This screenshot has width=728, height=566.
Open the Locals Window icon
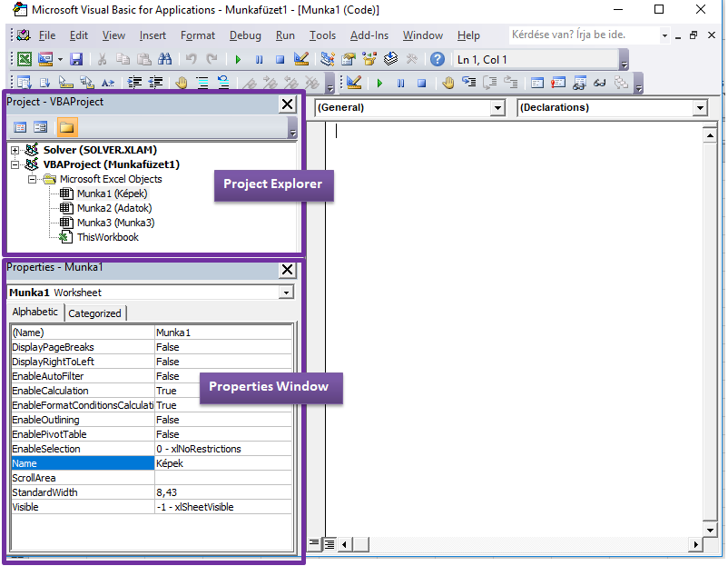click(x=537, y=84)
